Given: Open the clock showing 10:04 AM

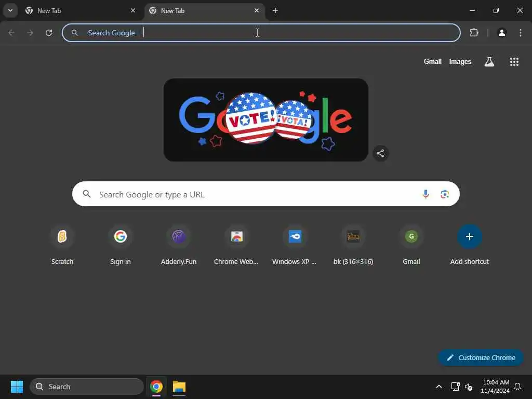Looking at the screenshot, I should pos(495,387).
